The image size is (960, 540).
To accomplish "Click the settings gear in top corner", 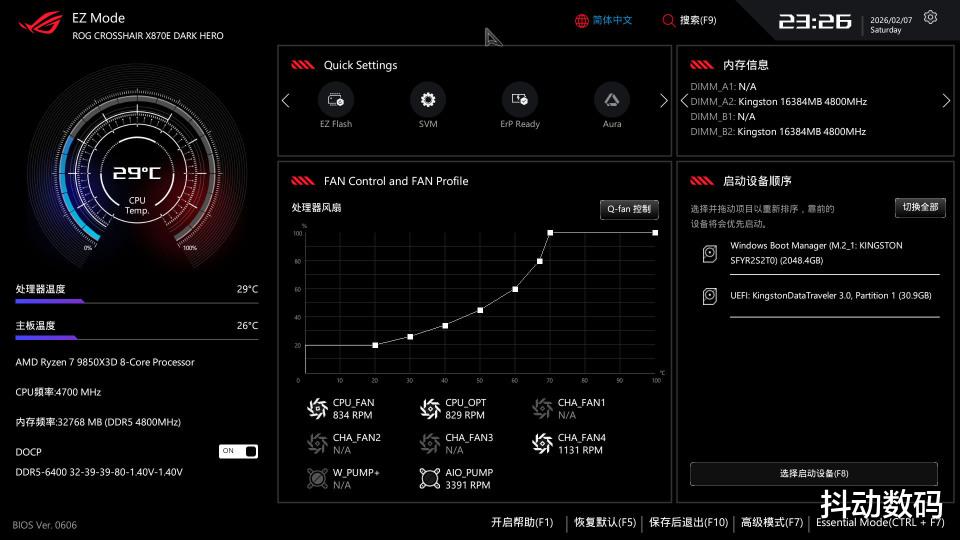I will click(931, 17).
